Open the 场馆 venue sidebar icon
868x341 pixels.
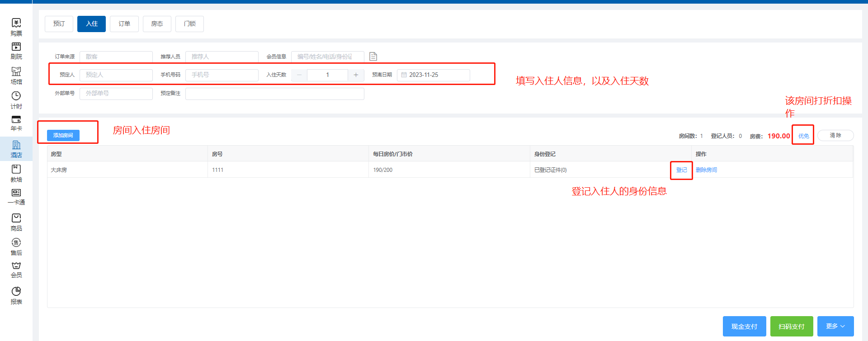(x=16, y=71)
